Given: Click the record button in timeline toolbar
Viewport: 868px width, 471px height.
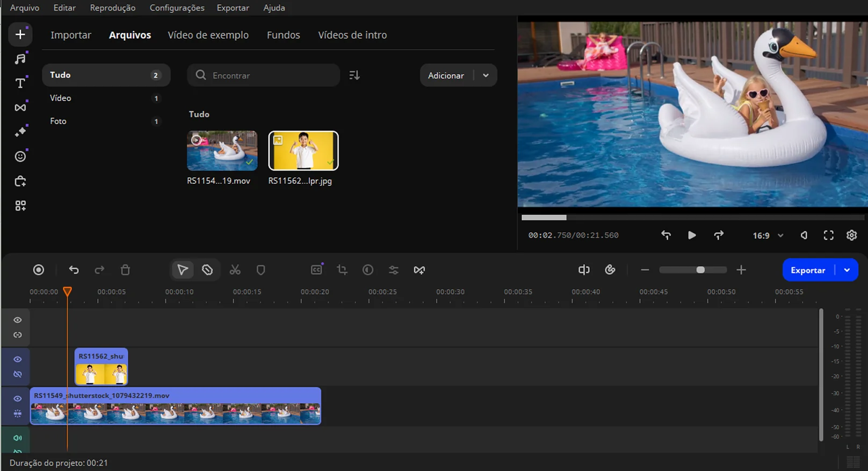Looking at the screenshot, I should click(x=39, y=270).
